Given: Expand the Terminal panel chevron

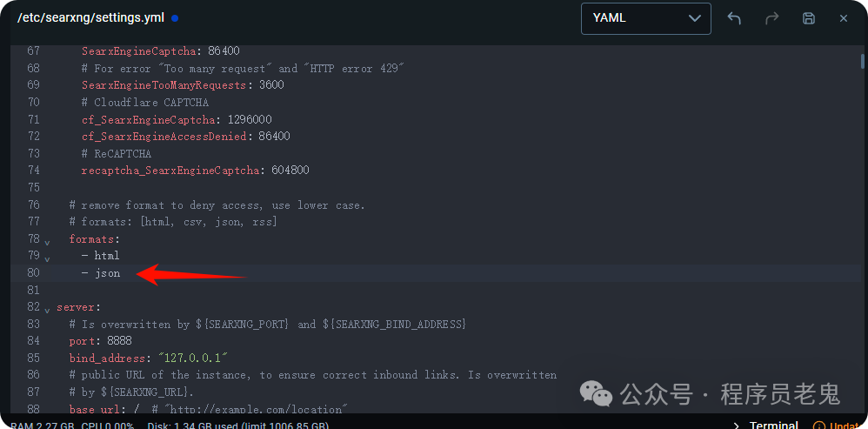Looking at the screenshot, I should 737,426.
